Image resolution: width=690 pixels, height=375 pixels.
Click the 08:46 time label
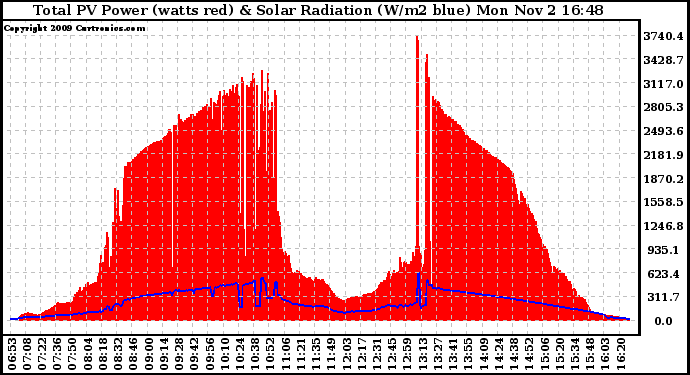[x=134, y=354]
